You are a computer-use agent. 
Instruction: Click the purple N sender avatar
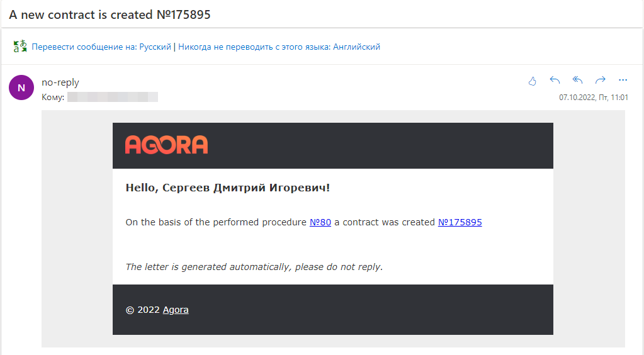coord(21,87)
